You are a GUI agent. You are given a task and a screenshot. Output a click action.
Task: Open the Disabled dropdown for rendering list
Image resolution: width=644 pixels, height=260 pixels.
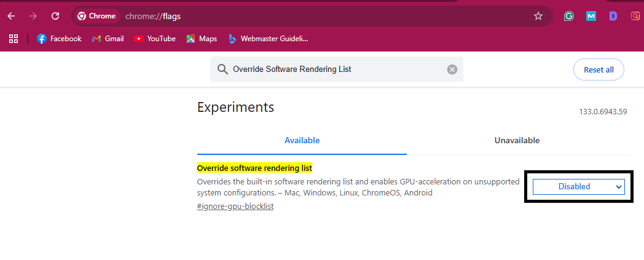578,186
